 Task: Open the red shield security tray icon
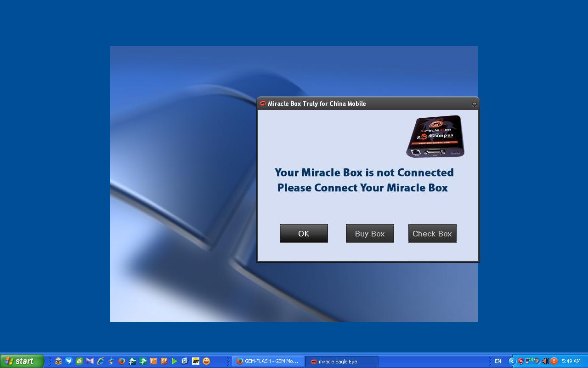point(520,362)
